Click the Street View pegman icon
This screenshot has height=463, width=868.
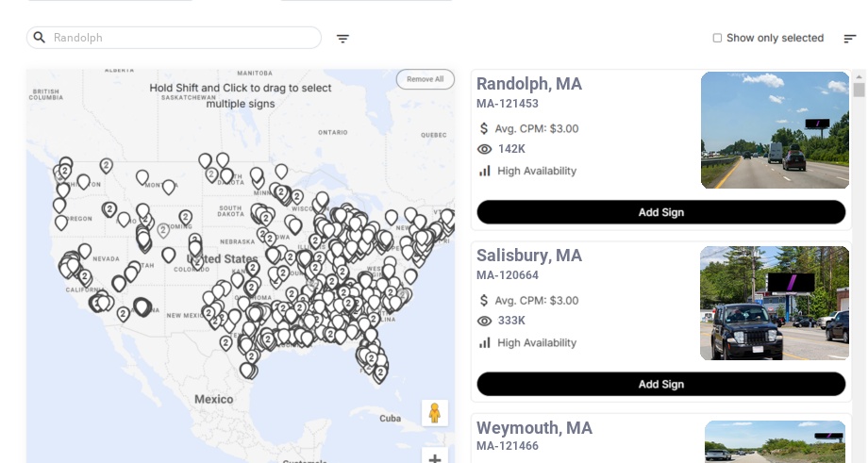[x=434, y=413]
